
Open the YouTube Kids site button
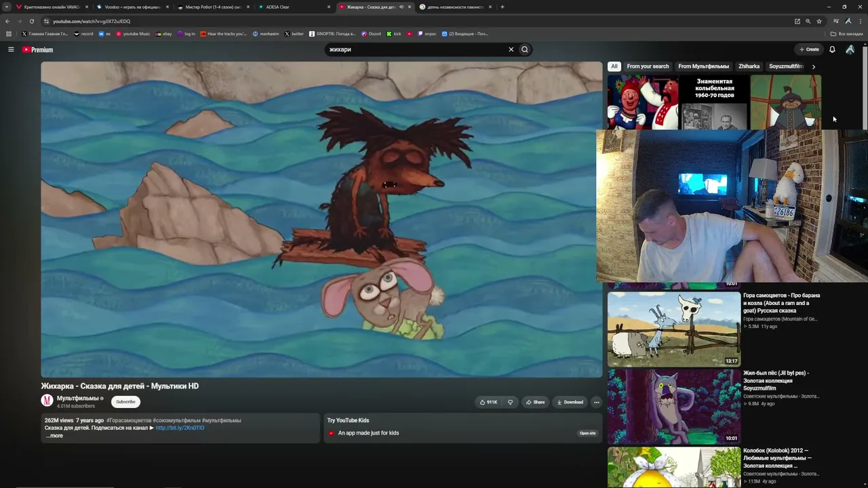pyautogui.click(x=588, y=433)
